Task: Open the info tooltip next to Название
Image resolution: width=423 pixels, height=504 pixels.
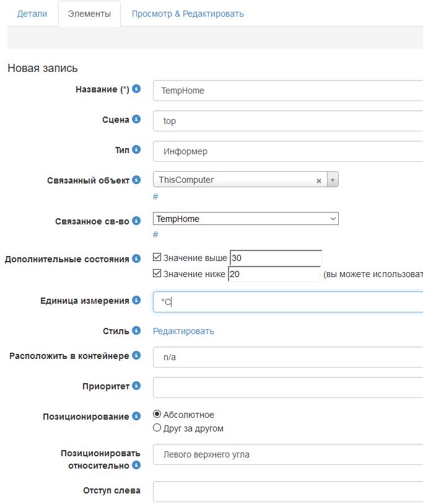Action: click(x=136, y=88)
